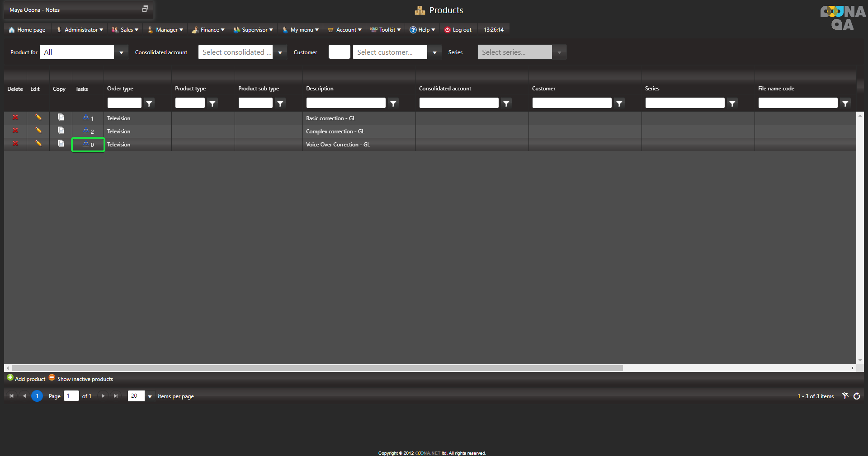Refresh the products grid

tap(857, 396)
